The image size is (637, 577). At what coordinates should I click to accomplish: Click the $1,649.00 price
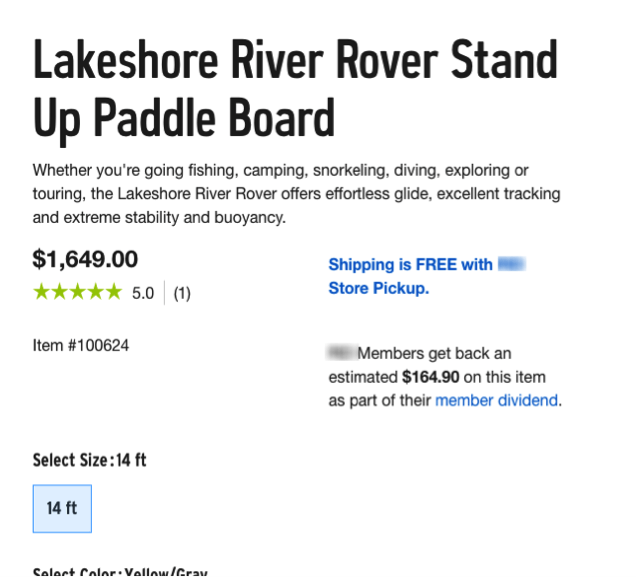(85, 259)
